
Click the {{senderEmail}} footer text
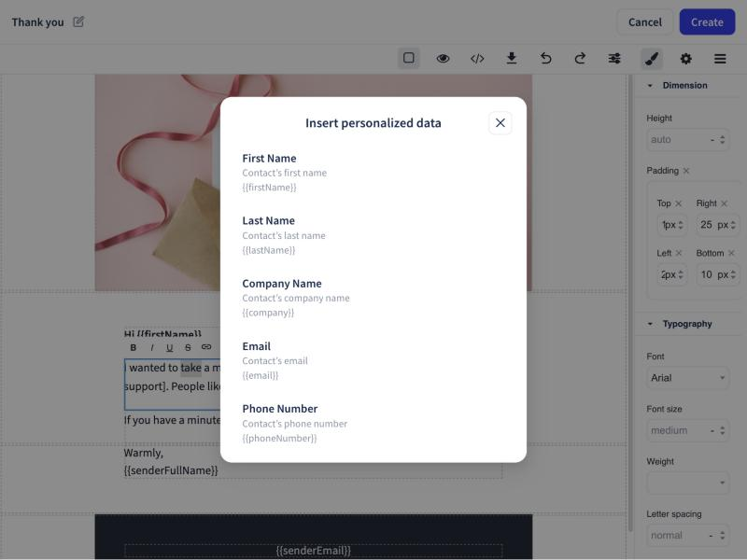[x=314, y=551]
